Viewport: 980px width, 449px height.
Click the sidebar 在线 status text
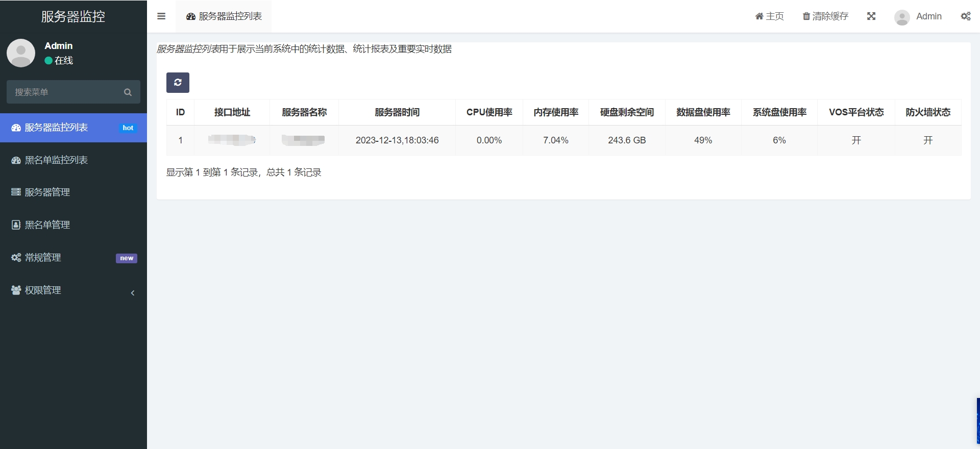[x=64, y=61]
